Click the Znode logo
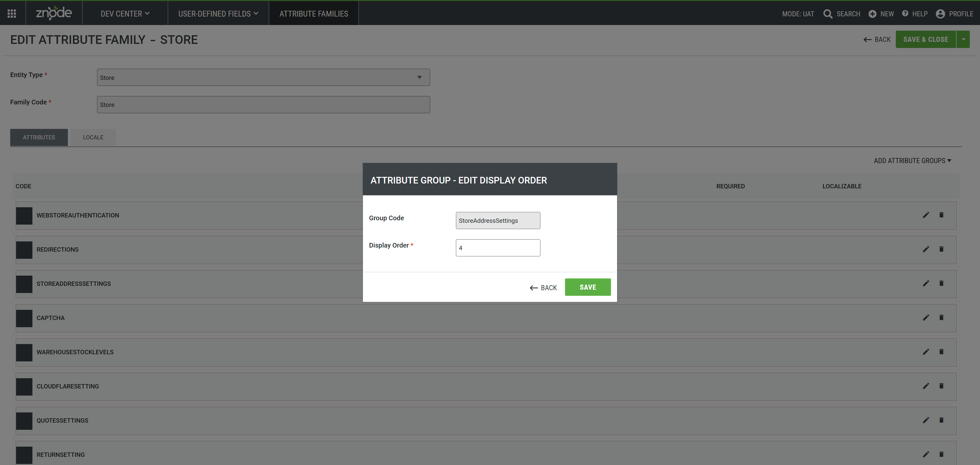 (54, 13)
